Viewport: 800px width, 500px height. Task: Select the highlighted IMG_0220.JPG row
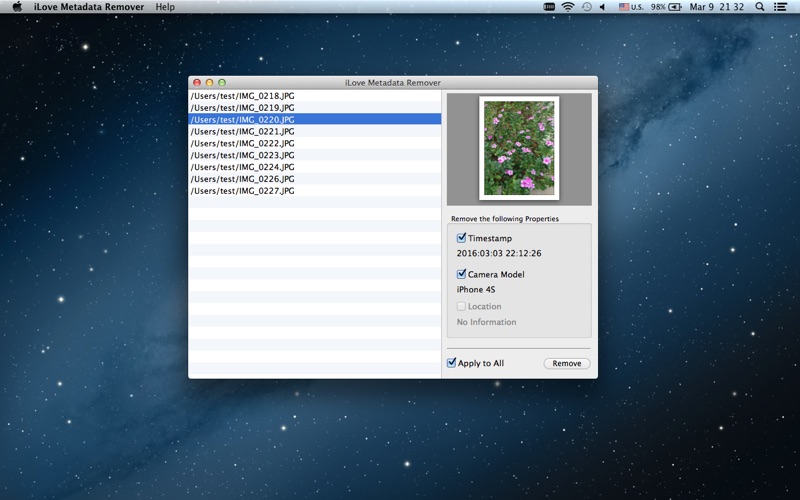[315, 119]
